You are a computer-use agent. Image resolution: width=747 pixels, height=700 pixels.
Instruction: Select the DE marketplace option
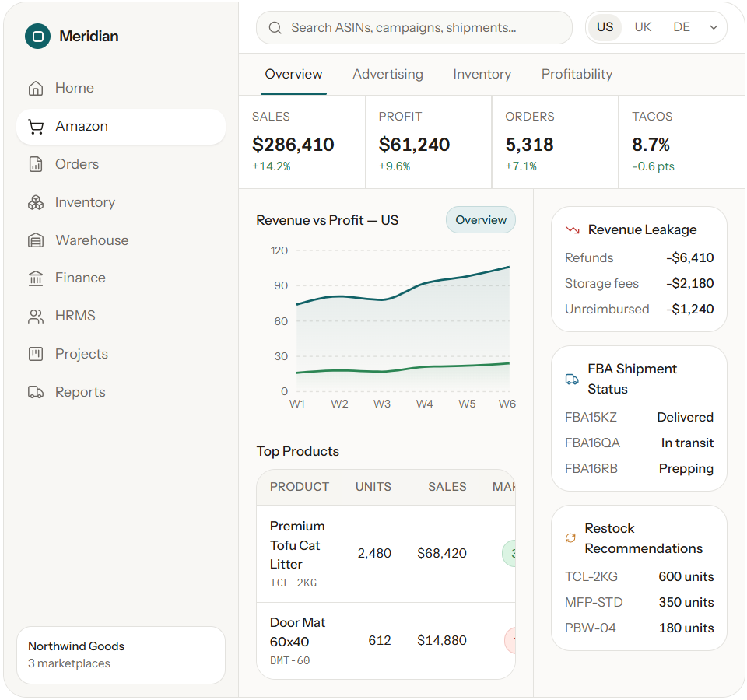click(x=682, y=27)
